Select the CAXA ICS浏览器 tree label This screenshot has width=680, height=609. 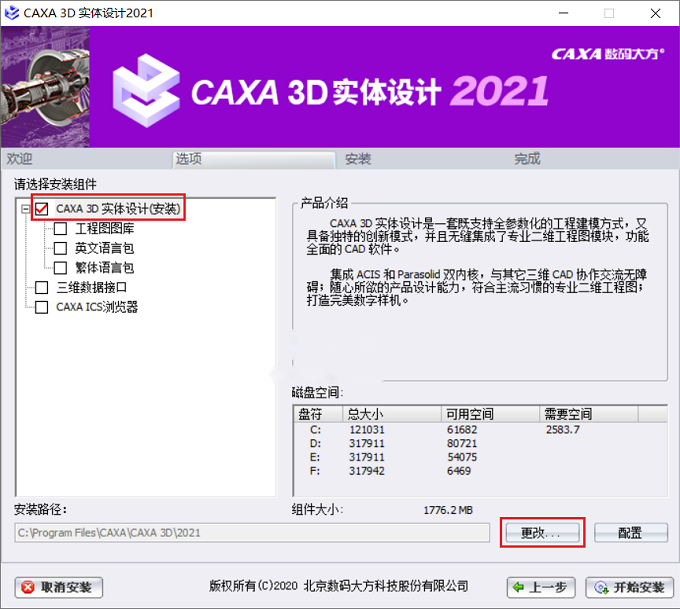point(97,307)
